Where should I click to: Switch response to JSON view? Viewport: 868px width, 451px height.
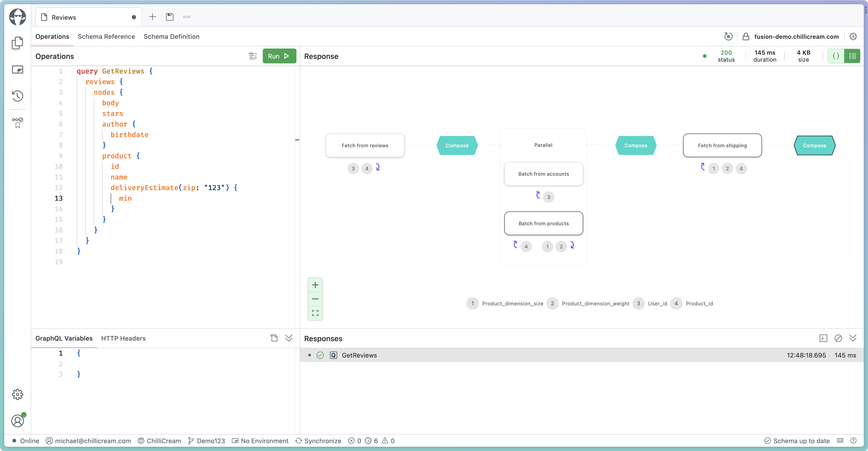836,56
